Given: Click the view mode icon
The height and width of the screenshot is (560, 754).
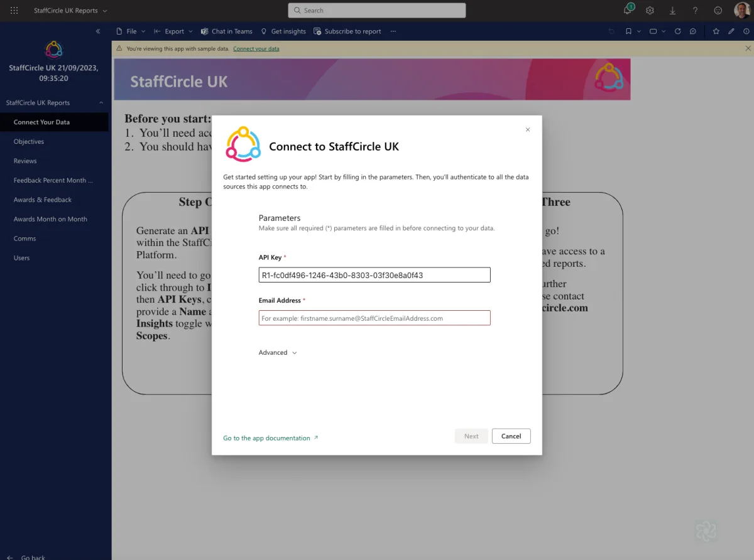Looking at the screenshot, I should click(653, 31).
